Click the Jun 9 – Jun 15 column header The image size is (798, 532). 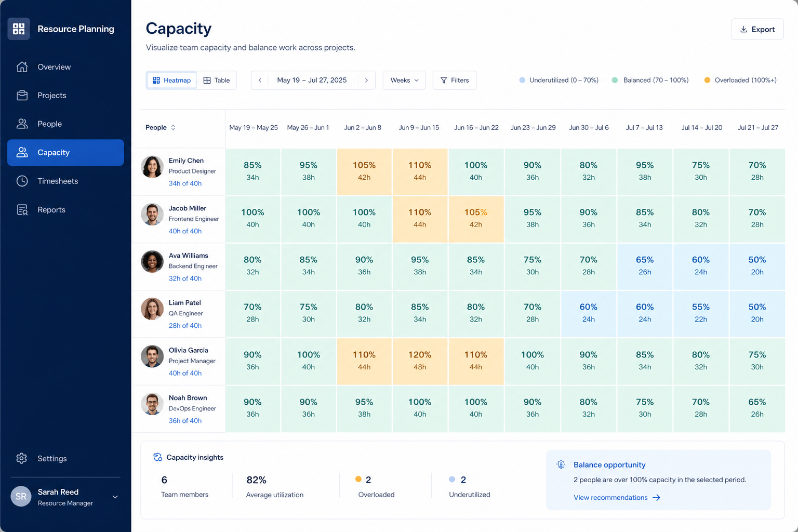pyautogui.click(x=419, y=127)
